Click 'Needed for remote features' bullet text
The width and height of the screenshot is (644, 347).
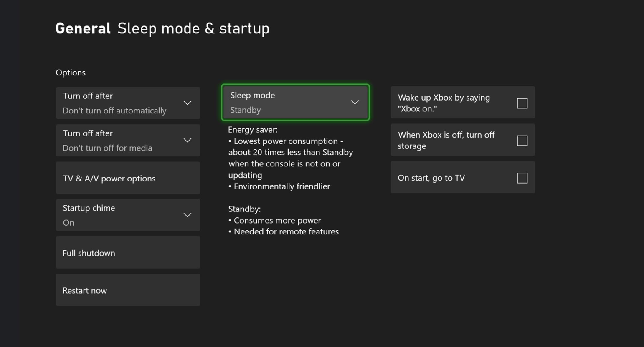286,231
